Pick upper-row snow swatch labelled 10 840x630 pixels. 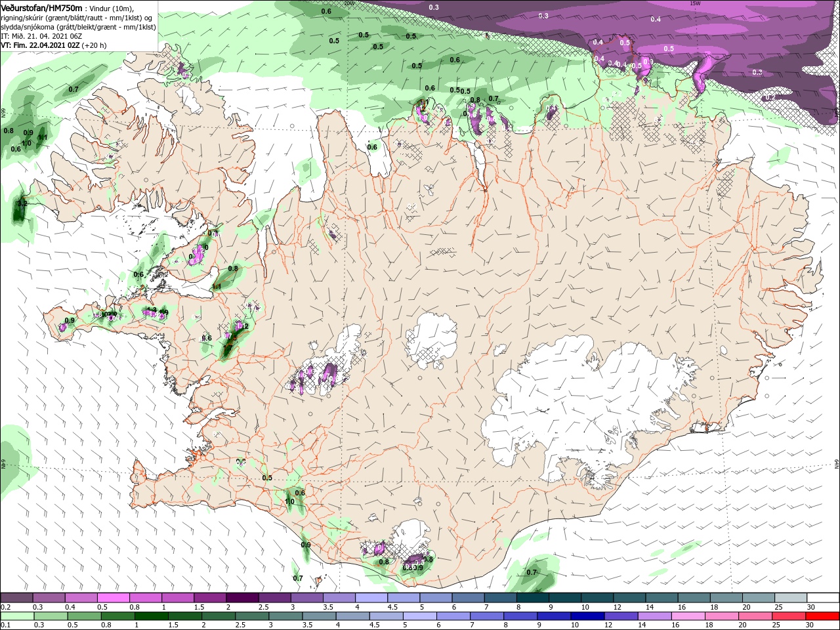(598, 598)
